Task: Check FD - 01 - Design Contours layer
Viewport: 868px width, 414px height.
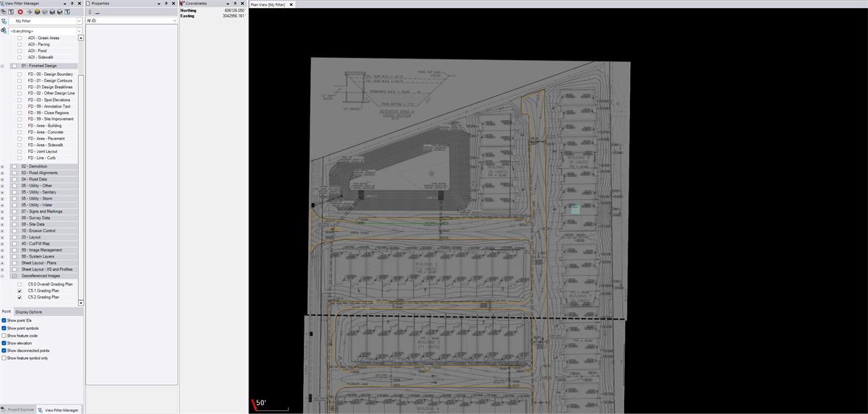Action: 20,81
